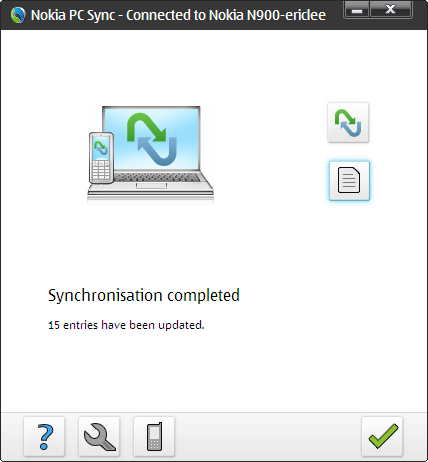The image size is (428, 462).
Task: Click the small phone in the illustration
Action: click(x=101, y=158)
